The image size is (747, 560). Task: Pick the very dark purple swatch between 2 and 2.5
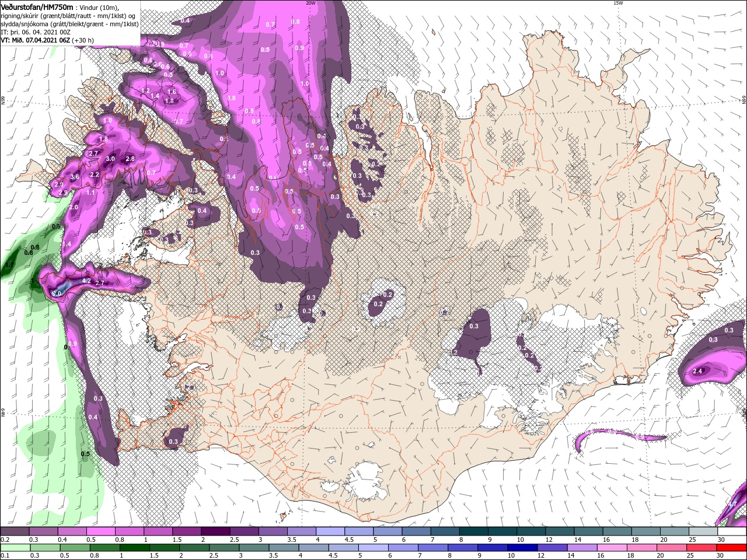[x=215, y=531]
